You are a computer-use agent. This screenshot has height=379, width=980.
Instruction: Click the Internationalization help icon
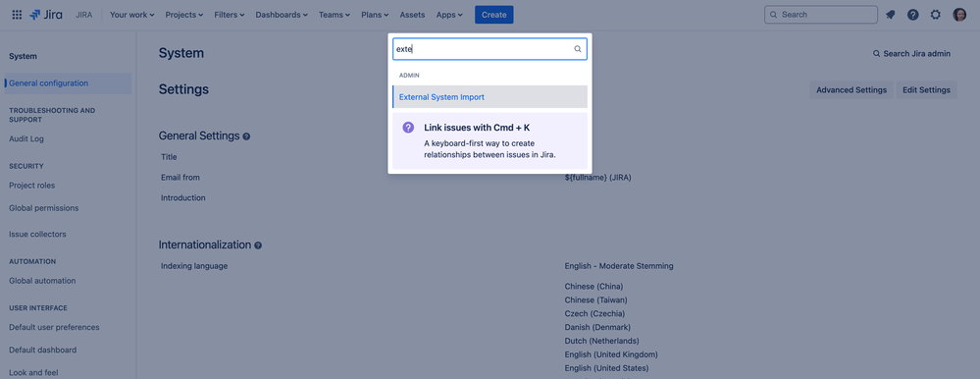tap(258, 245)
